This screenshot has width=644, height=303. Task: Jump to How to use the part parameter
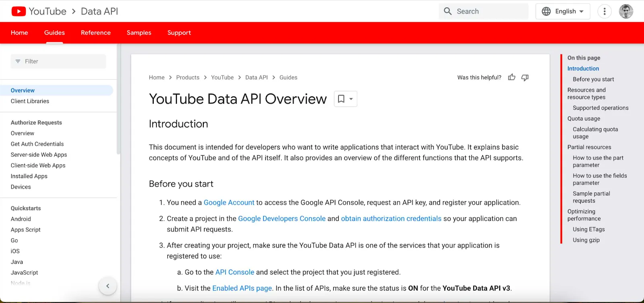[x=598, y=162]
